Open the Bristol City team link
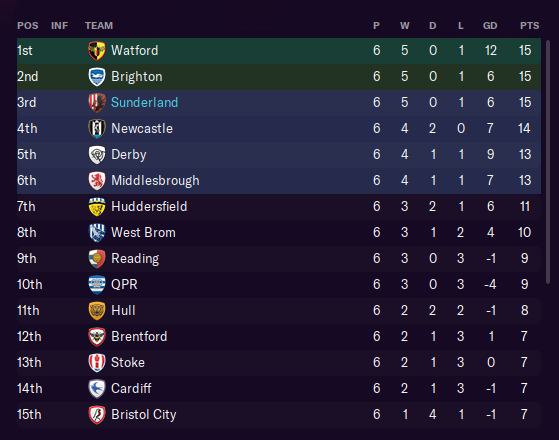 pos(144,415)
